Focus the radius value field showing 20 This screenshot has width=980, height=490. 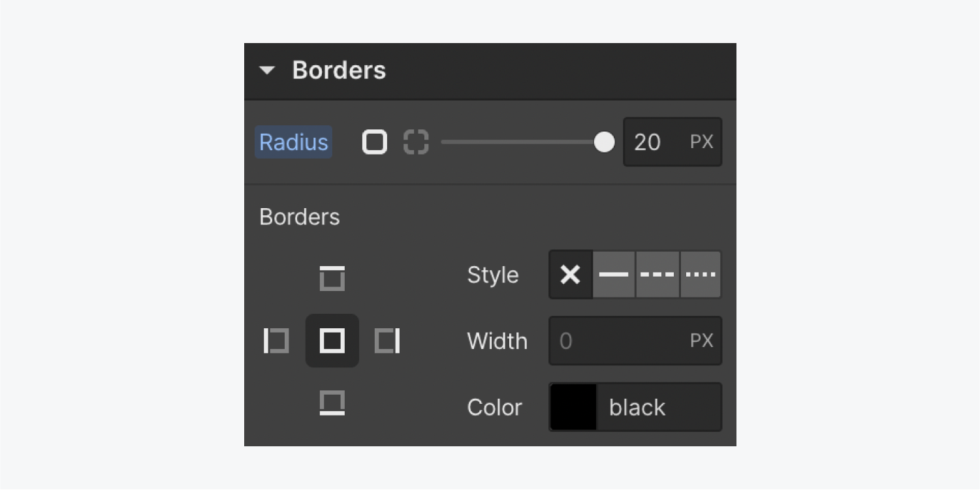[672, 142]
